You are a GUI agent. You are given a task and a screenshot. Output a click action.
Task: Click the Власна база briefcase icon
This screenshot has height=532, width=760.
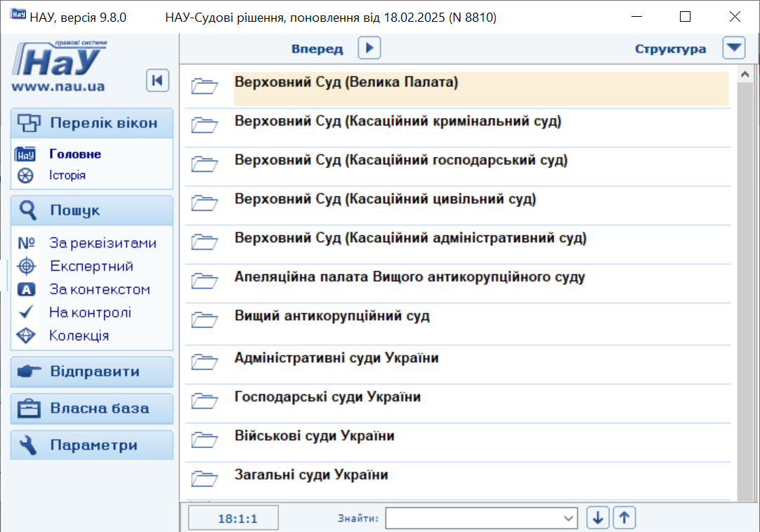29,408
